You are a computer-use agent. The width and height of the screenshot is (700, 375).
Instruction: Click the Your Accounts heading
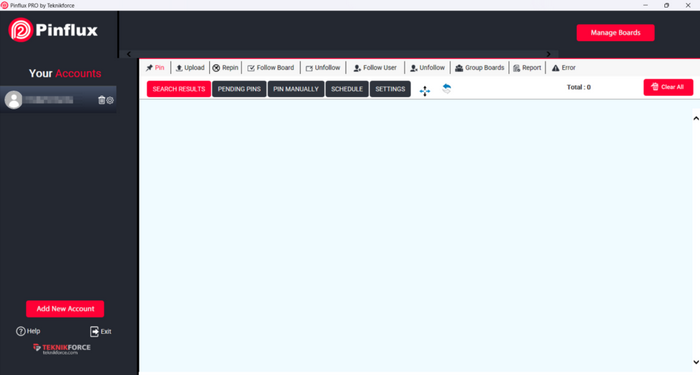pos(65,73)
